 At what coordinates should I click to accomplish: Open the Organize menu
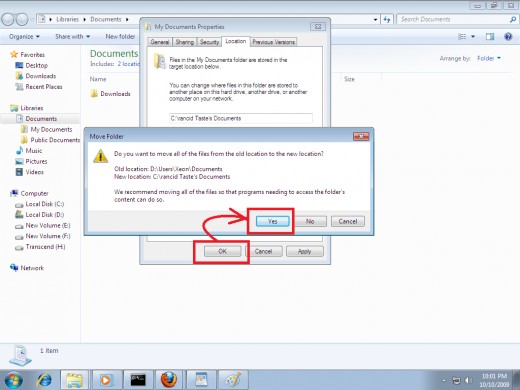pos(24,36)
